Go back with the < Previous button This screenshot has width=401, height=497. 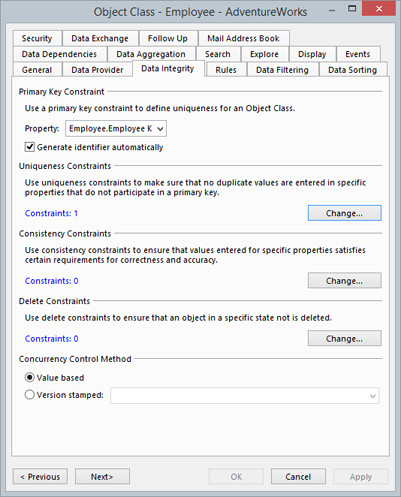[x=40, y=477]
